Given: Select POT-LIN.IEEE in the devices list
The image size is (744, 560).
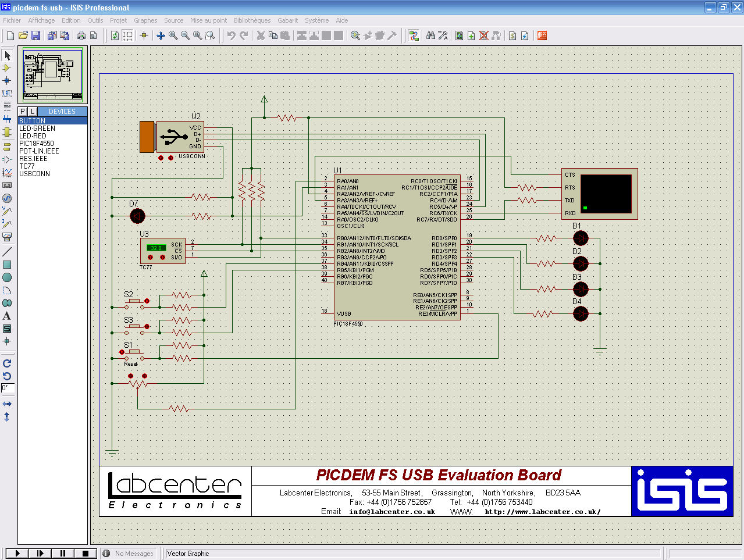Looking at the screenshot, I should (x=53, y=151).
